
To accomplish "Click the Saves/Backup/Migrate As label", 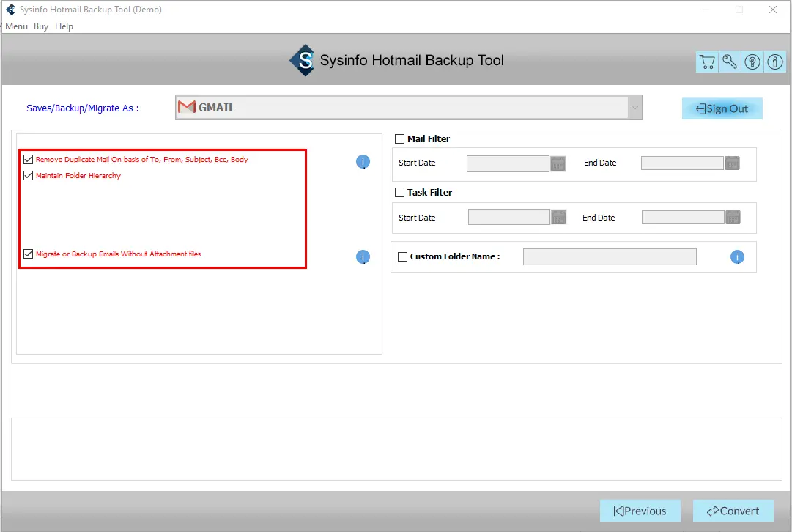I will tap(82, 108).
